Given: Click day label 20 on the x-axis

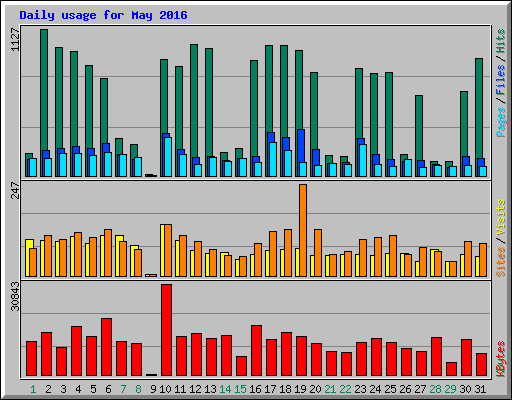Looking at the screenshot, I should pyautogui.click(x=315, y=389).
